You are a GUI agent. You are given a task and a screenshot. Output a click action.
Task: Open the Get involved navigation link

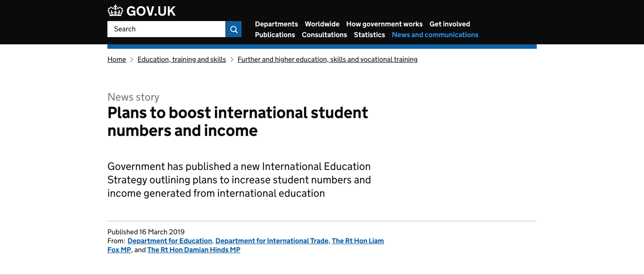click(x=450, y=24)
